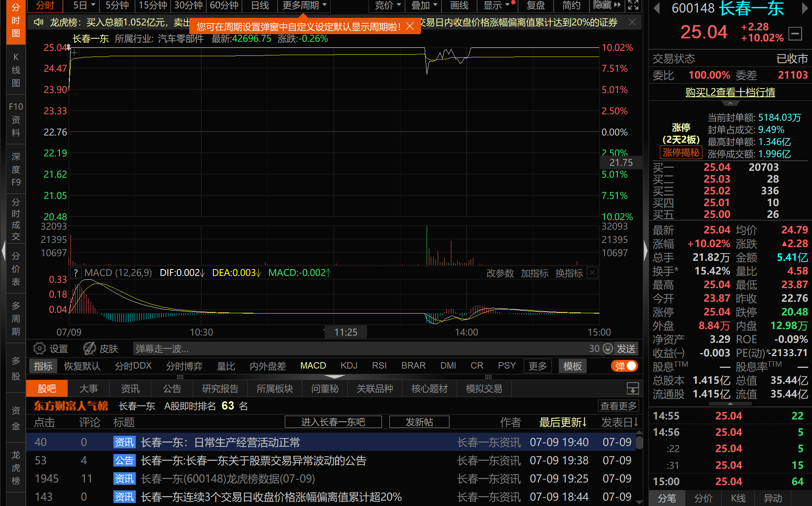Click 发新帖 new post button

419,422
